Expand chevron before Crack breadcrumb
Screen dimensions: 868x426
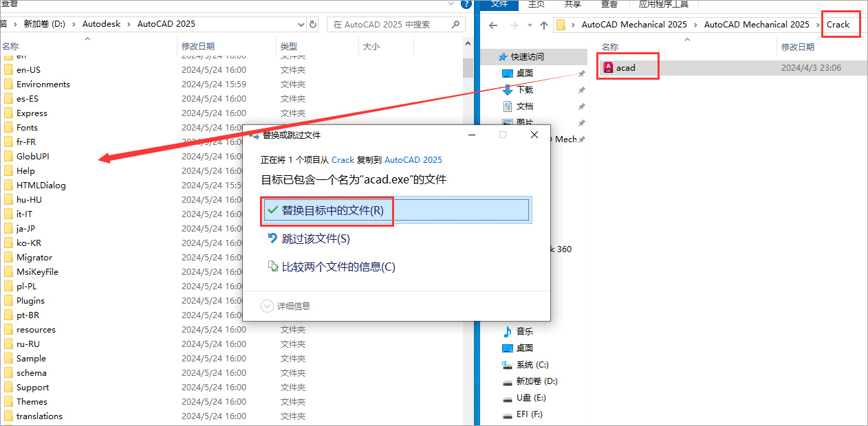point(818,25)
